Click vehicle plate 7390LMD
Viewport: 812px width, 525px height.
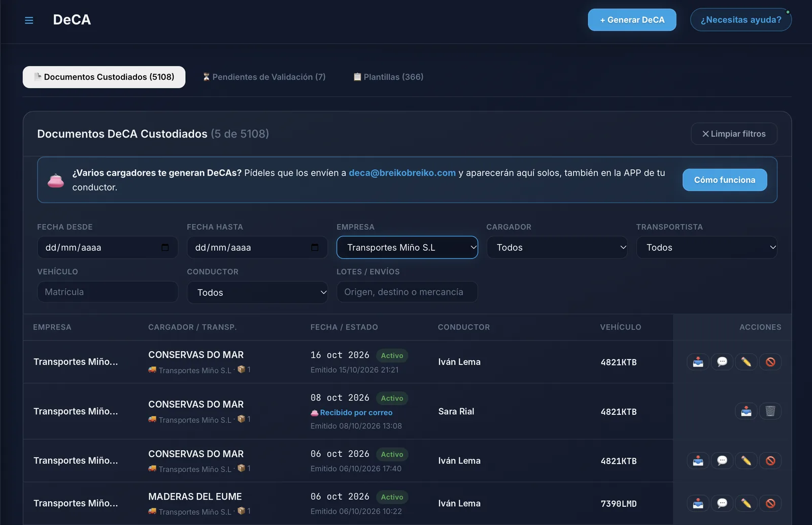point(619,504)
